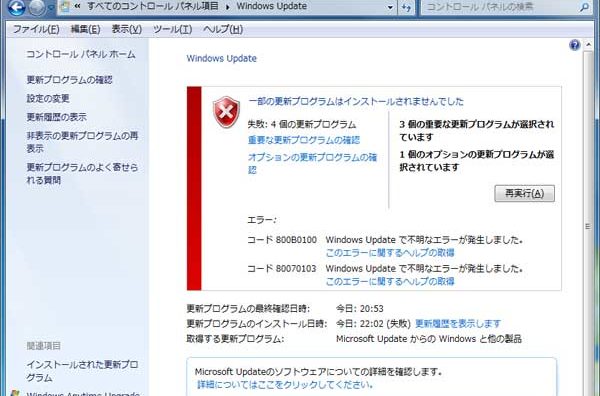Click 重要な更新プログラムの確認 link
The height and width of the screenshot is (396, 600).
tap(304, 140)
